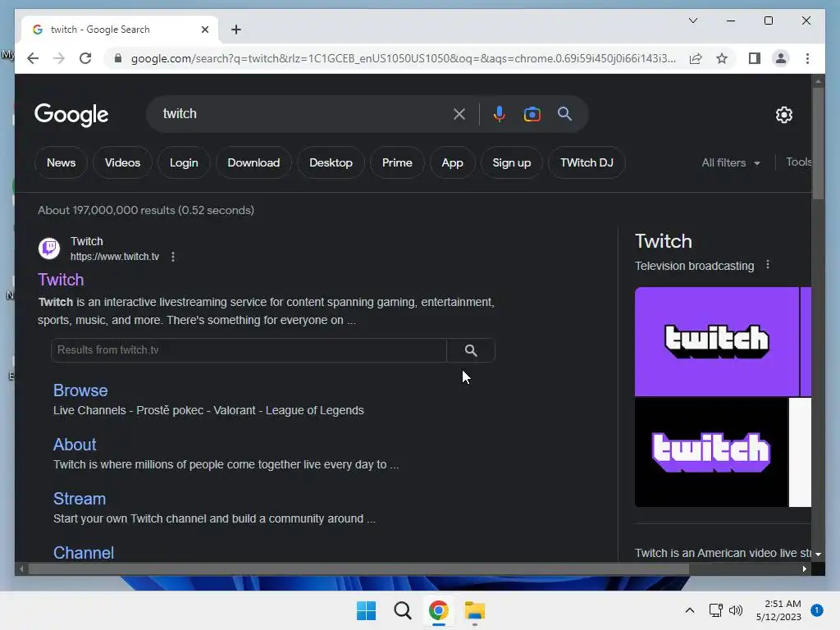Start voice search with the microphone
840x630 pixels.
pyautogui.click(x=500, y=114)
